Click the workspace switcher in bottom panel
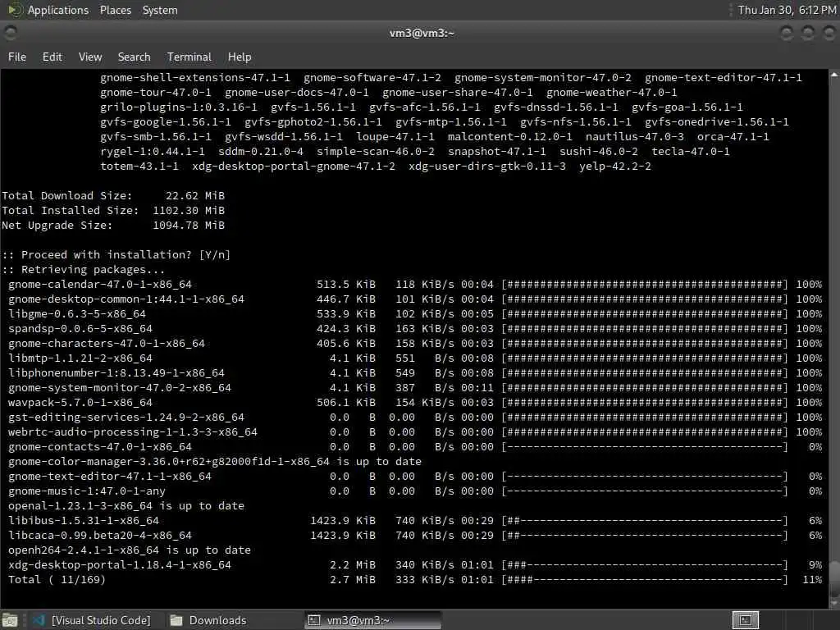Image resolution: width=840 pixels, height=630 pixels. 745,620
